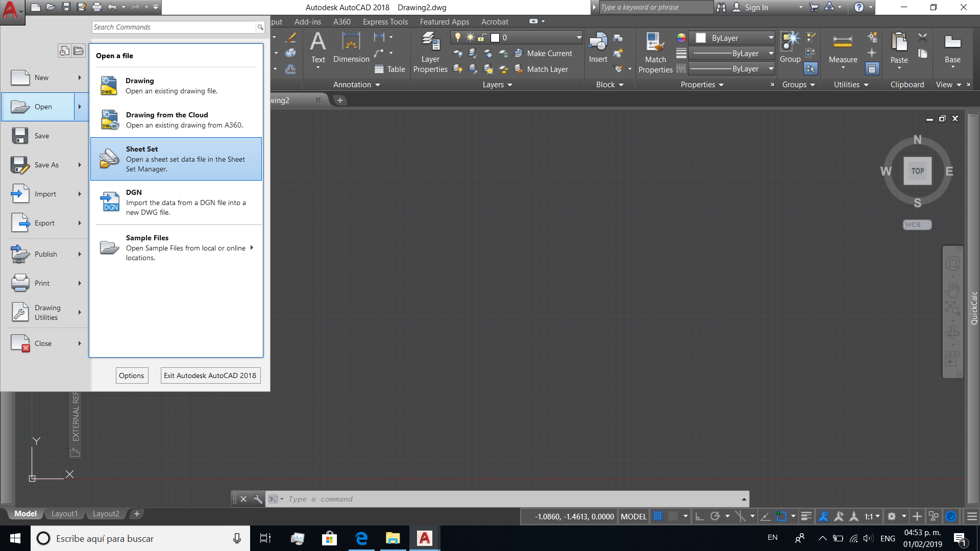Toggle snap mode in status bar
The image size is (980, 551).
coord(673,516)
